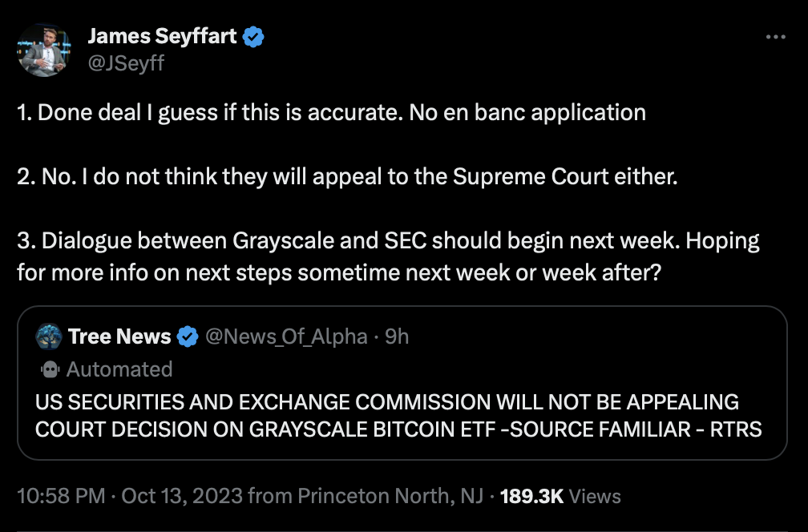Click the Automated robot icon
The height and width of the screenshot is (532, 808).
tap(50, 369)
